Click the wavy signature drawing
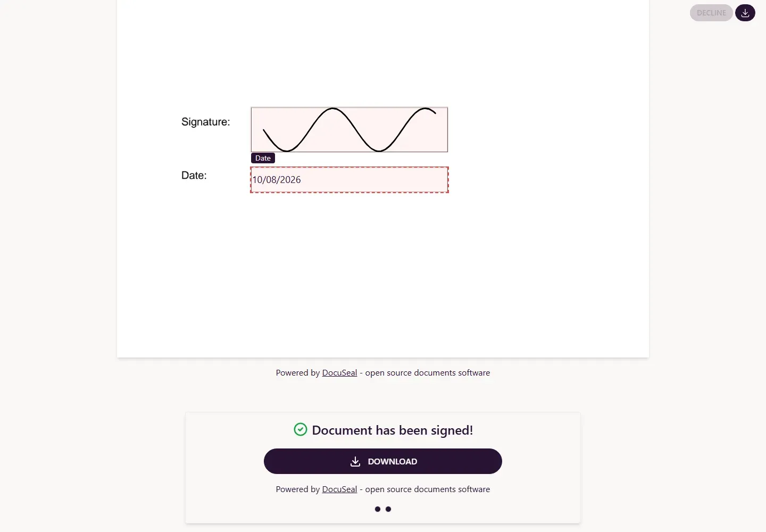This screenshot has width=766, height=532. click(x=349, y=130)
